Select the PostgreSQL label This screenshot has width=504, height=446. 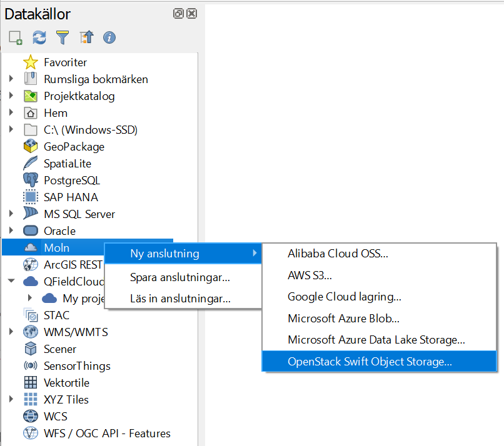(72, 181)
